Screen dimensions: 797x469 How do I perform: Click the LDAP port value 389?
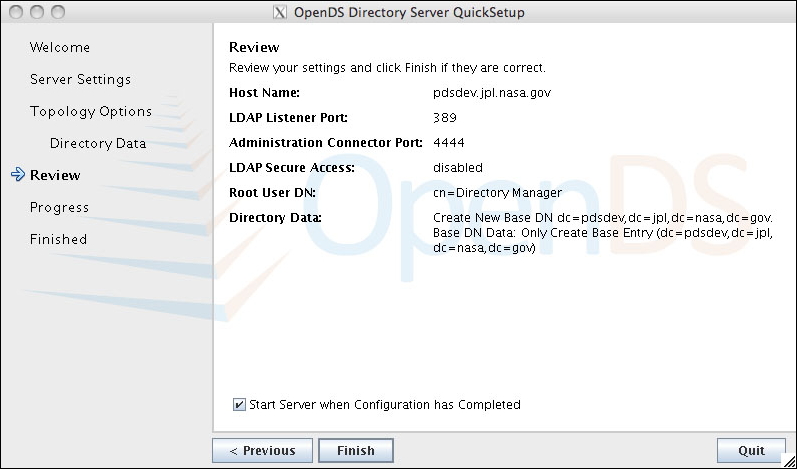(445, 118)
